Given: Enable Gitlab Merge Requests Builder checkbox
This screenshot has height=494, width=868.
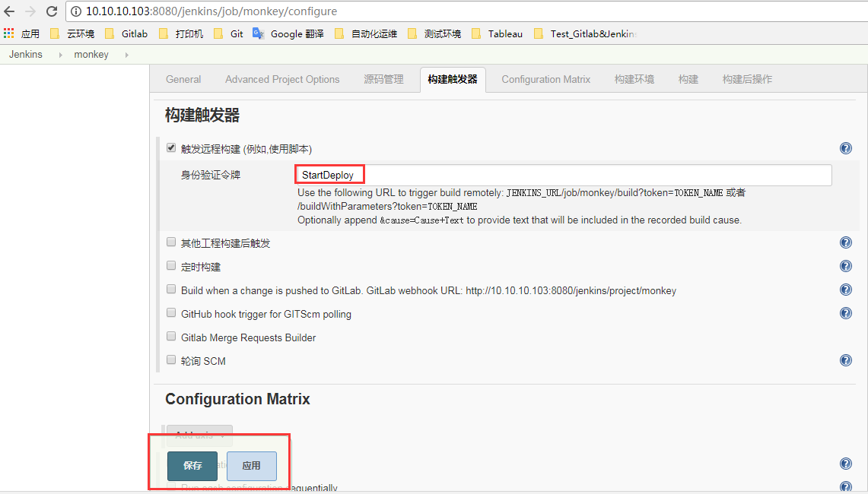Looking at the screenshot, I should tap(171, 337).
